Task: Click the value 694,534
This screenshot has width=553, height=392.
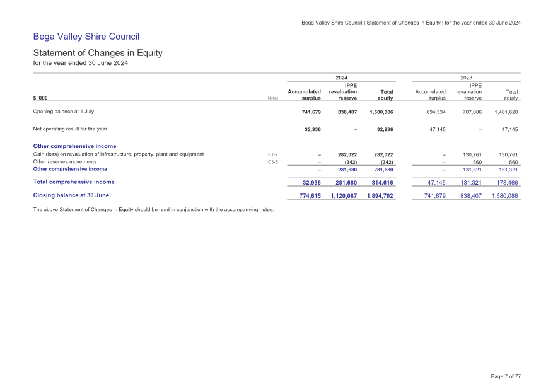Action: tap(436, 112)
